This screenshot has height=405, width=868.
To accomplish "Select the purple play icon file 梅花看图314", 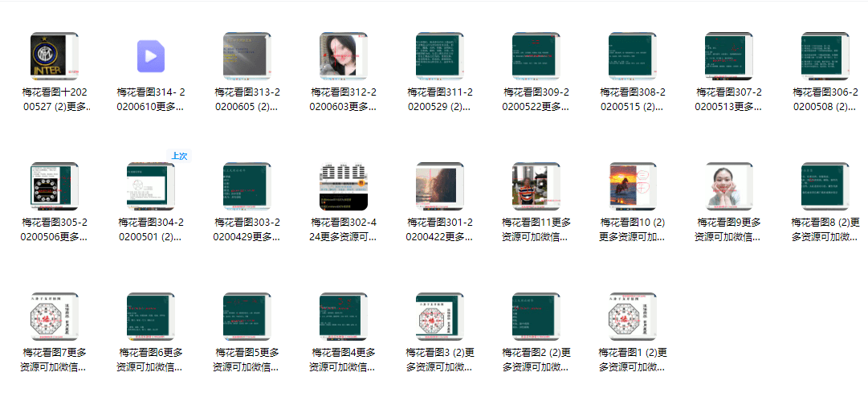I will [x=150, y=56].
